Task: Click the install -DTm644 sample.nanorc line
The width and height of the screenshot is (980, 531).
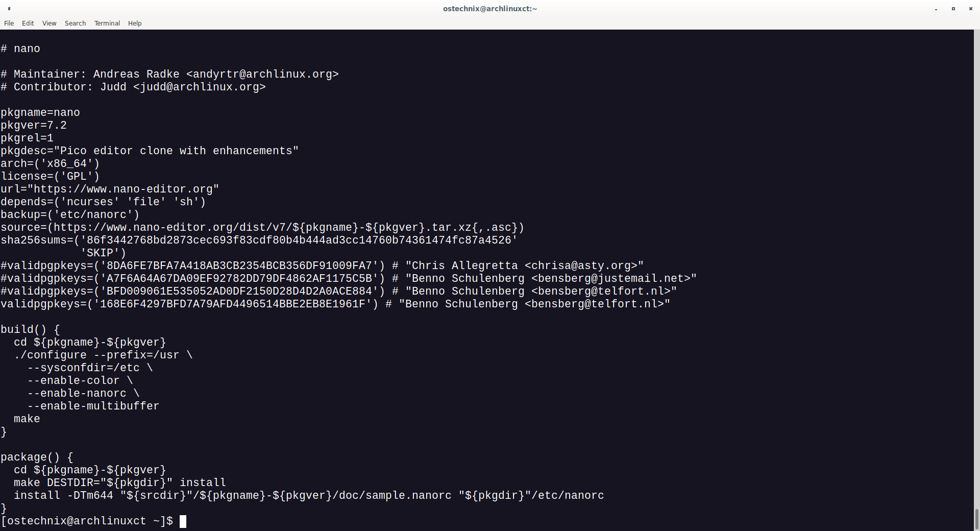Action: [309, 495]
